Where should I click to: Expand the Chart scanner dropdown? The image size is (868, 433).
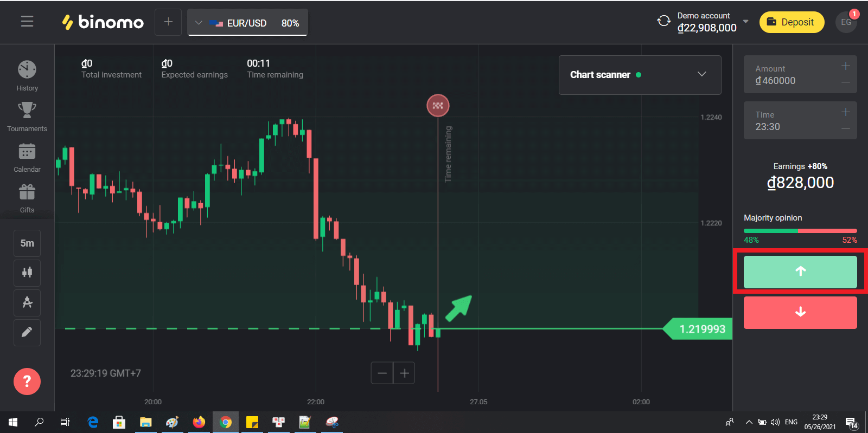click(701, 74)
